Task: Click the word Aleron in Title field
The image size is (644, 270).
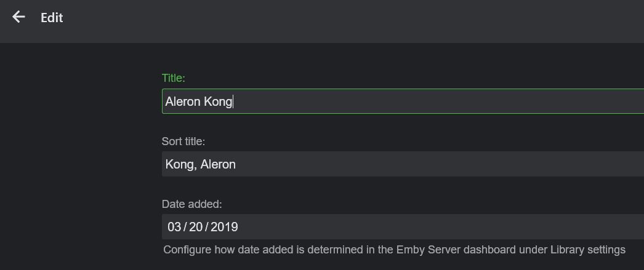Action: pos(183,101)
